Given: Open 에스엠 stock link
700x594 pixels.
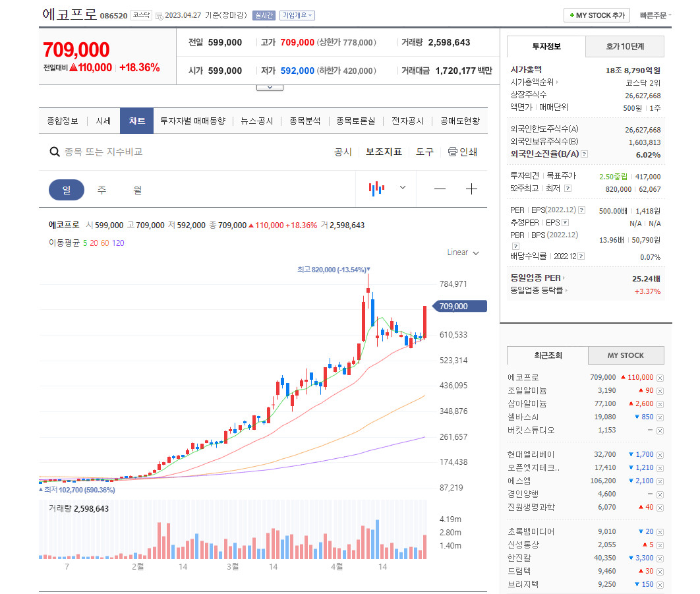Looking at the screenshot, I should tap(519, 481).
